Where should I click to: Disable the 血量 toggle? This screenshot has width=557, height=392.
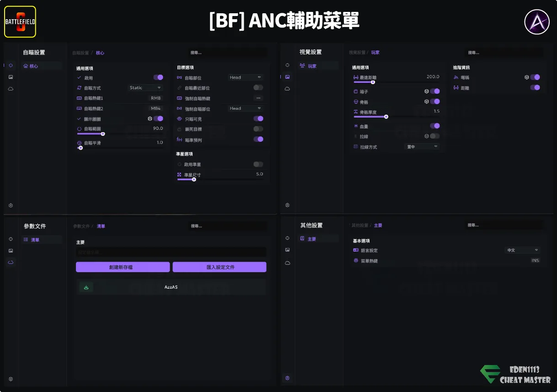434,126
